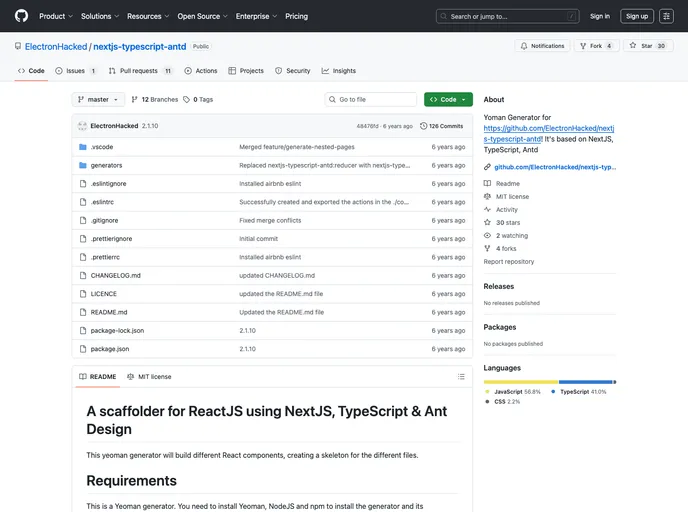Click the eye icon next to 2 watching
This screenshot has width=688, height=512.
(x=487, y=236)
